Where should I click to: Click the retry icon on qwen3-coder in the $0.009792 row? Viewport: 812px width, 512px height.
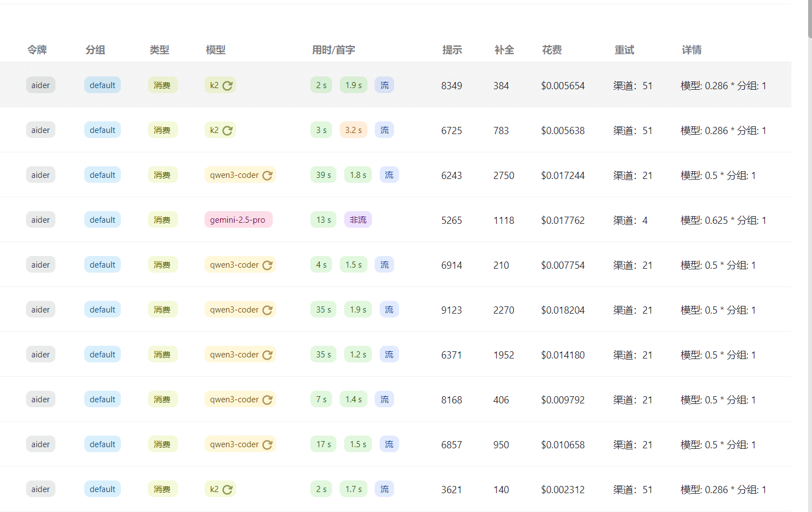tap(267, 400)
